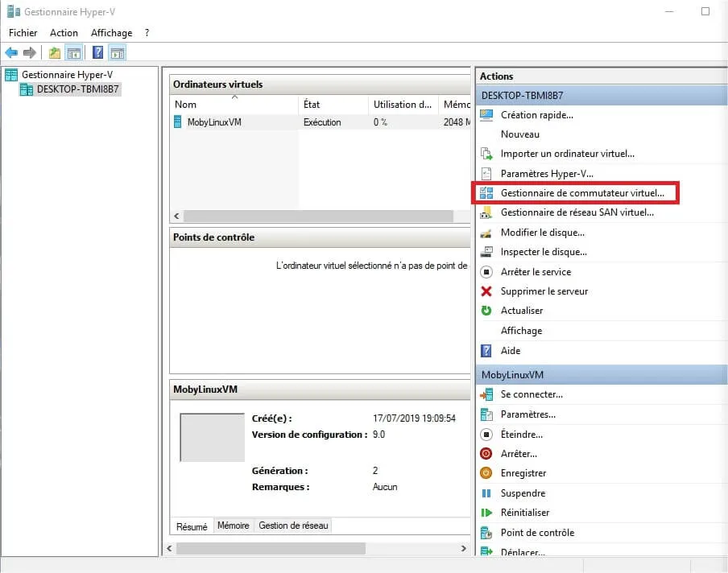Click the green Actualiser refresh icon
The height and width of the screenshot is (573, 728).
[486, 311]
